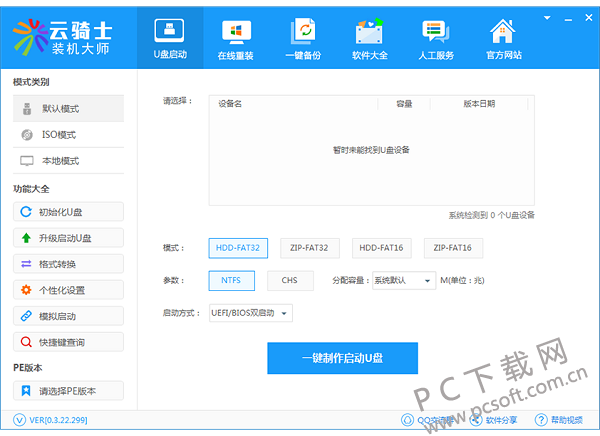600x436 pixels.
Task: Click the disc icon beside ISO模式
Action: (27, 135)
